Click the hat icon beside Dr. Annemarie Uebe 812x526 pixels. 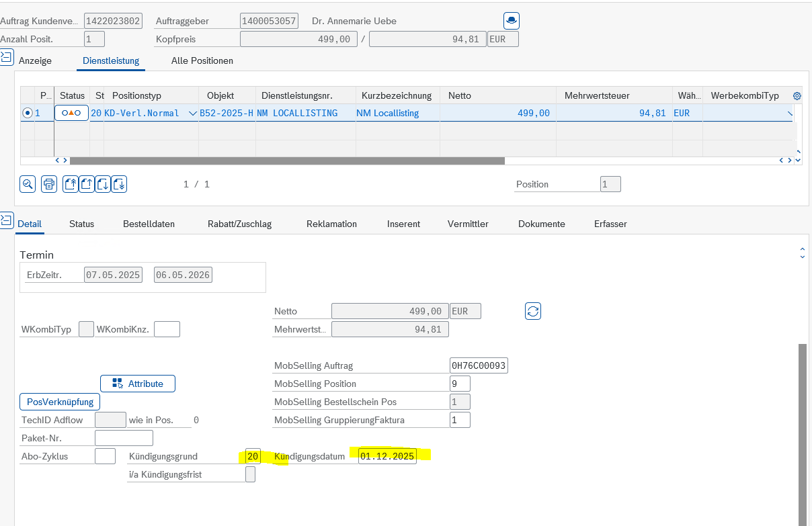click(x=512, y=21)
